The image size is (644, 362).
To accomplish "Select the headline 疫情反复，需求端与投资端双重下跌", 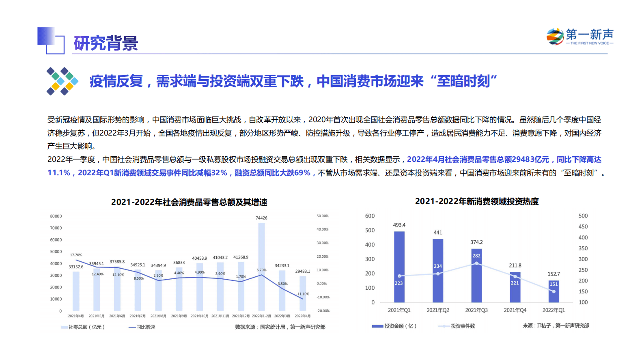I will point(197,81).
